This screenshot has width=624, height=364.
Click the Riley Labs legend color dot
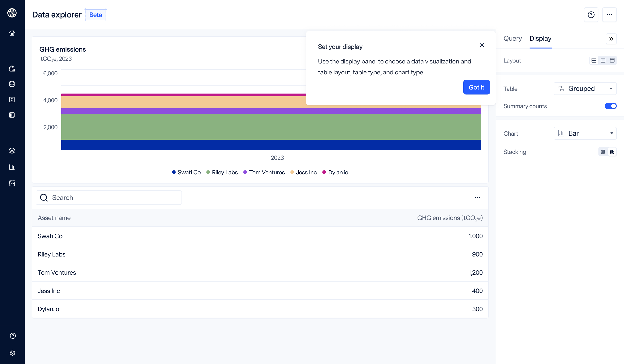tap(208, 172)
